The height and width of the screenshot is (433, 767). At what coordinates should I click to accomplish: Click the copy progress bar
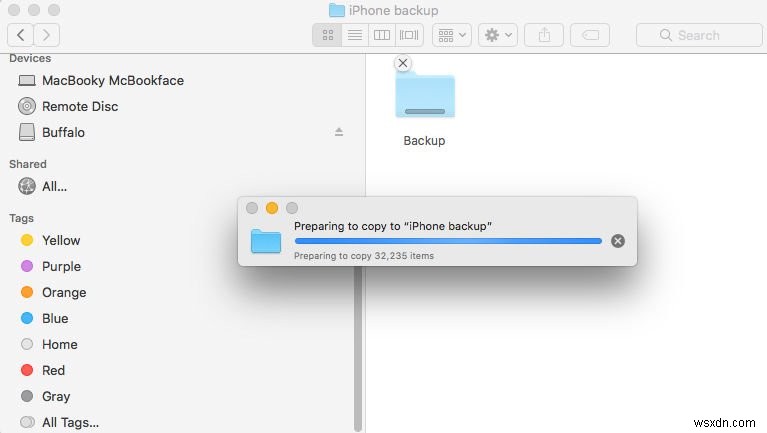coord(448,241)
